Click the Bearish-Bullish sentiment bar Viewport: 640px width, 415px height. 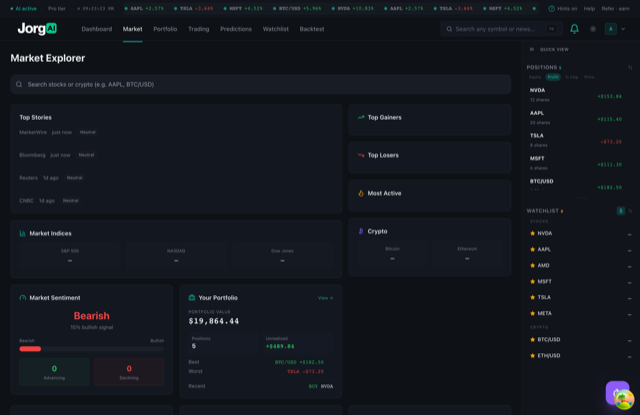[x=91, y=349]
